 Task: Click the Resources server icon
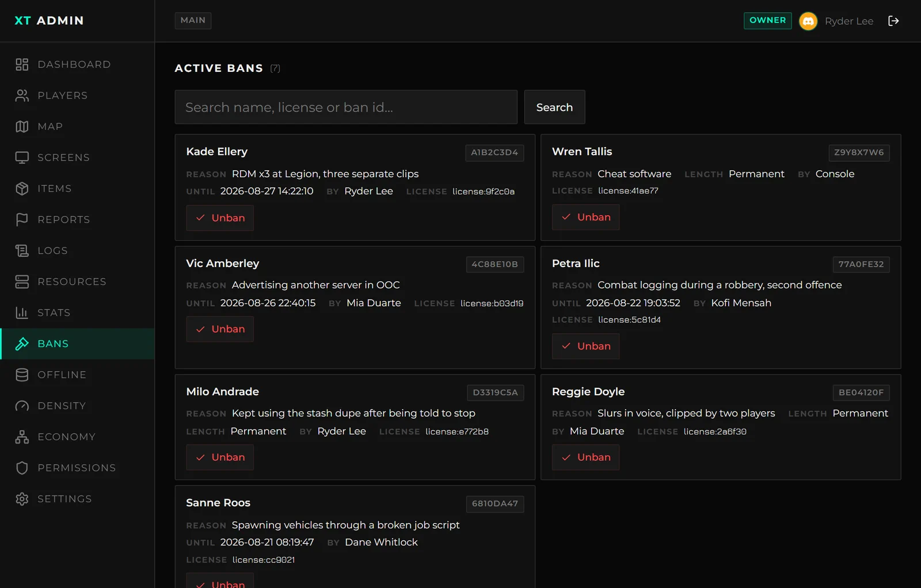pos(22,282)
